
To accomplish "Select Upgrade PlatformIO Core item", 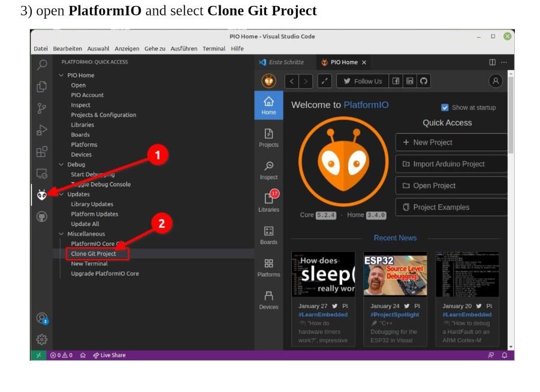I will (105, 273).
